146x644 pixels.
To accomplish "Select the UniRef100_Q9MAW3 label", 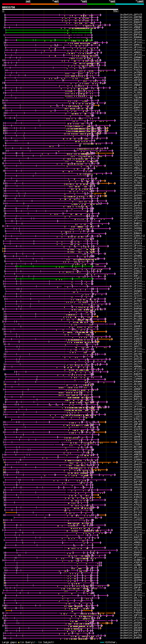I will coord(131,58).
